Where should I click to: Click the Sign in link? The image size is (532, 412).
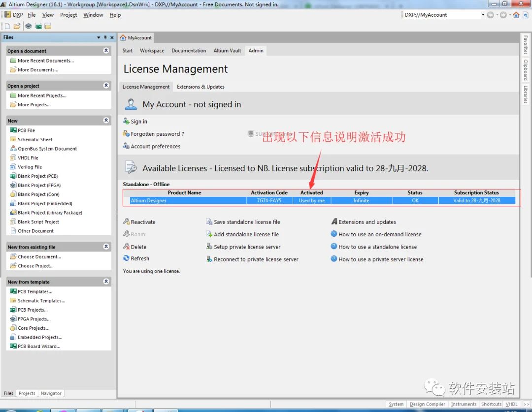coord(139,122)
